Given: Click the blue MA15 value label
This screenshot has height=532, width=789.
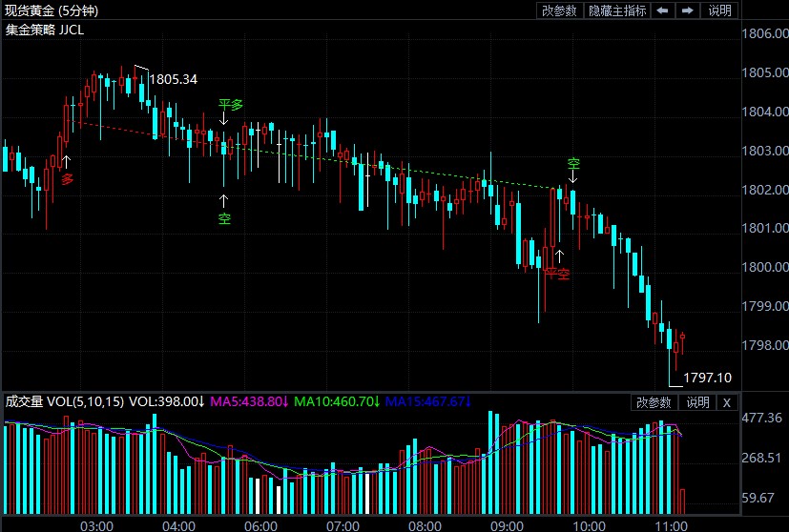Looking at the screenshot, I should pos(428,401).
